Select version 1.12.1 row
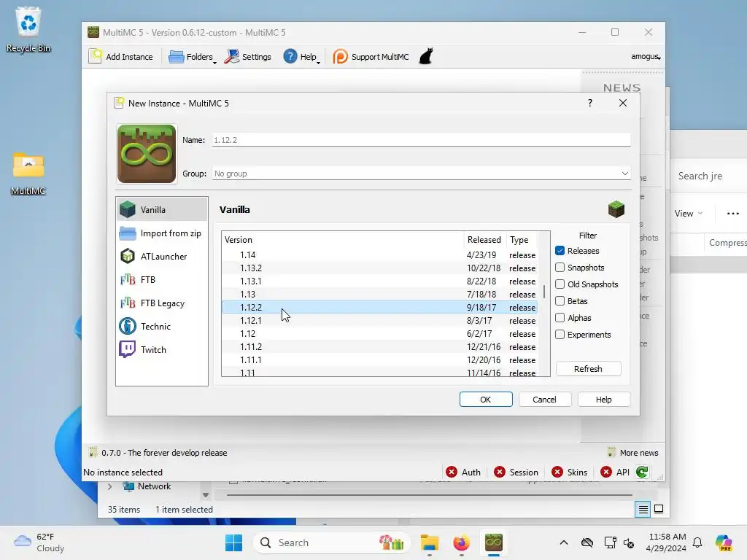This screenshot has width=747, height=560. pos(379,321)
